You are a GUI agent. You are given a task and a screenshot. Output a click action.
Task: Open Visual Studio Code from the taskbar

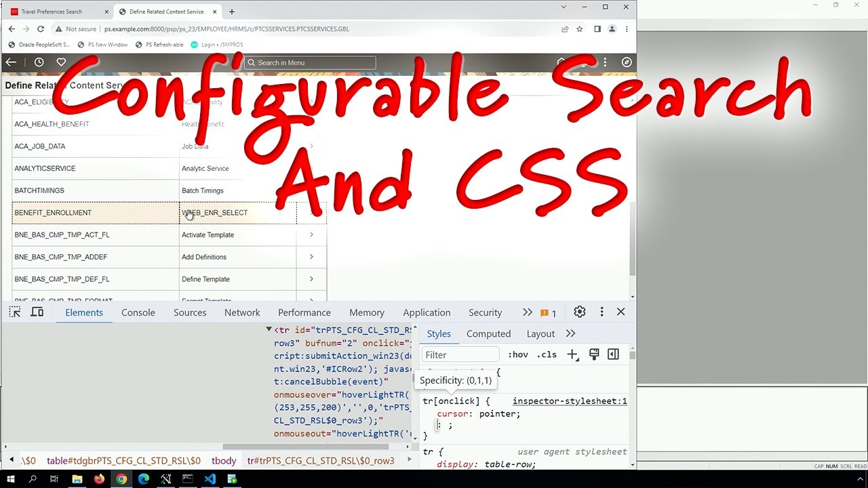pyautogui.click(x=210, y=479)
